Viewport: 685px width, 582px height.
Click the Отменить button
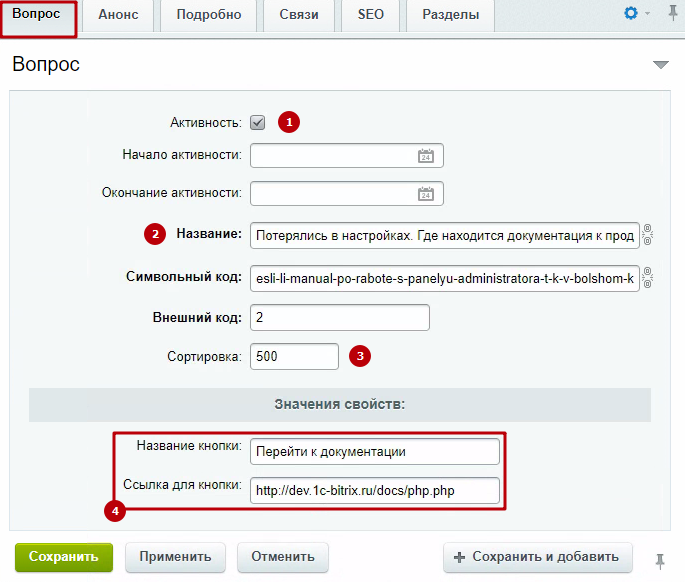[x=283, y=557]
